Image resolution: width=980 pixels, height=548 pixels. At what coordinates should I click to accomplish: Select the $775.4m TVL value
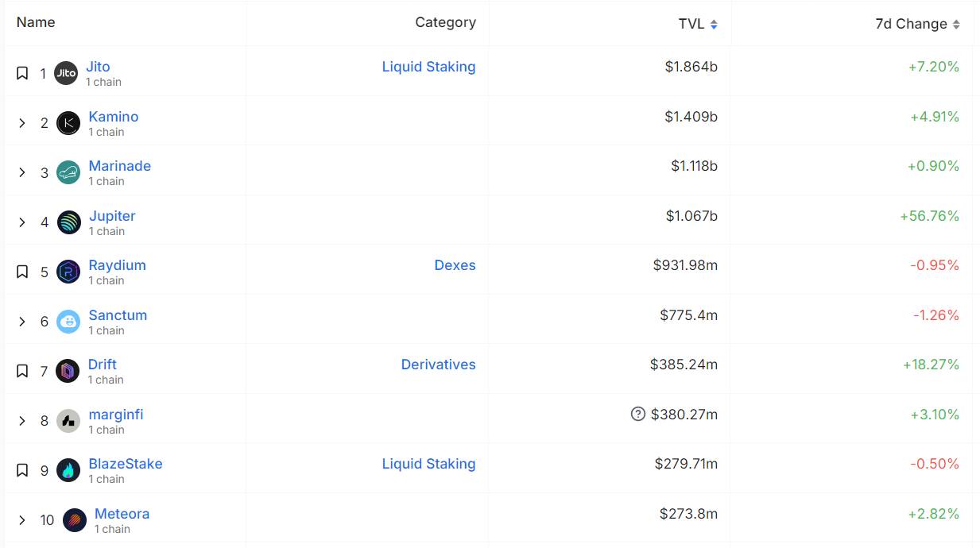coord(689,315)
